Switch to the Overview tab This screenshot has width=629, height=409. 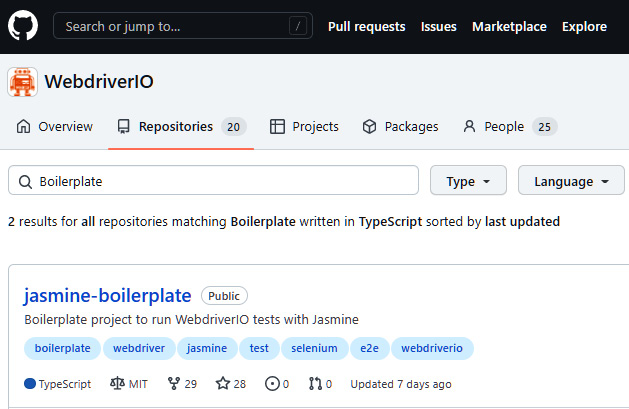55,127
